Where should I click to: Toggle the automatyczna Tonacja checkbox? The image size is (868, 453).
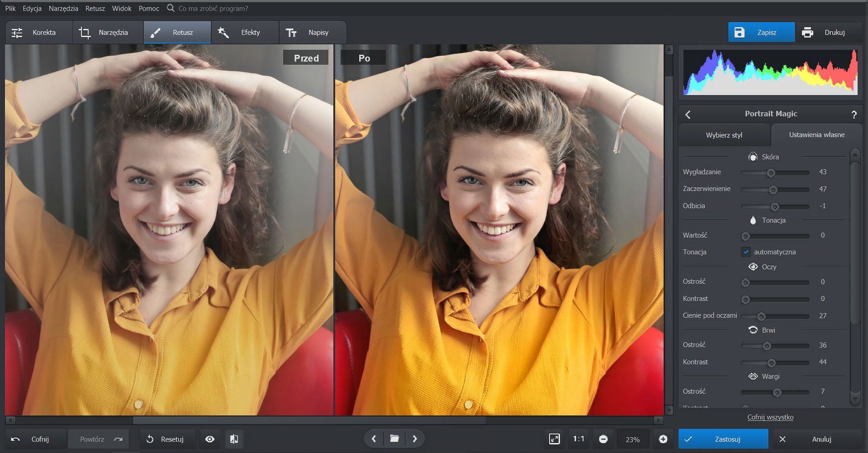(746, 252)
